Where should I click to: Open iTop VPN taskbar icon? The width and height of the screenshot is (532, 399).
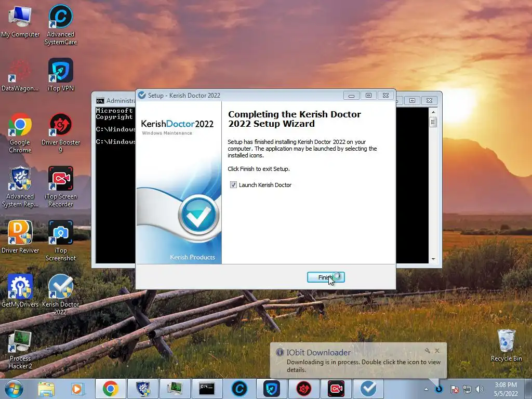click(x=271, y=389)
